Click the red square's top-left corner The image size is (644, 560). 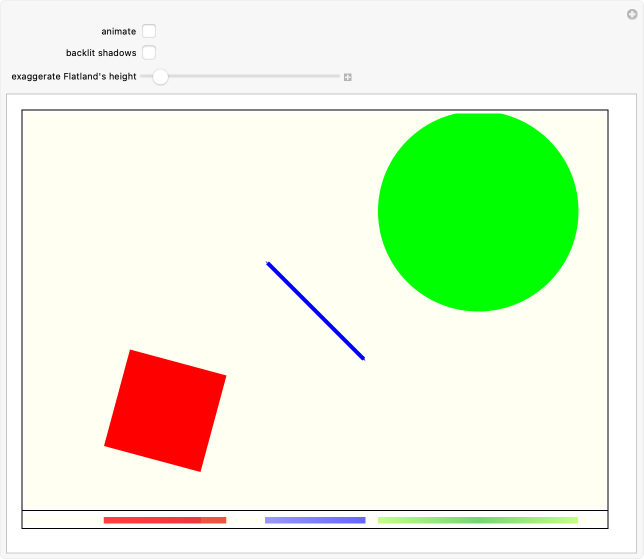tap(132, 352)
